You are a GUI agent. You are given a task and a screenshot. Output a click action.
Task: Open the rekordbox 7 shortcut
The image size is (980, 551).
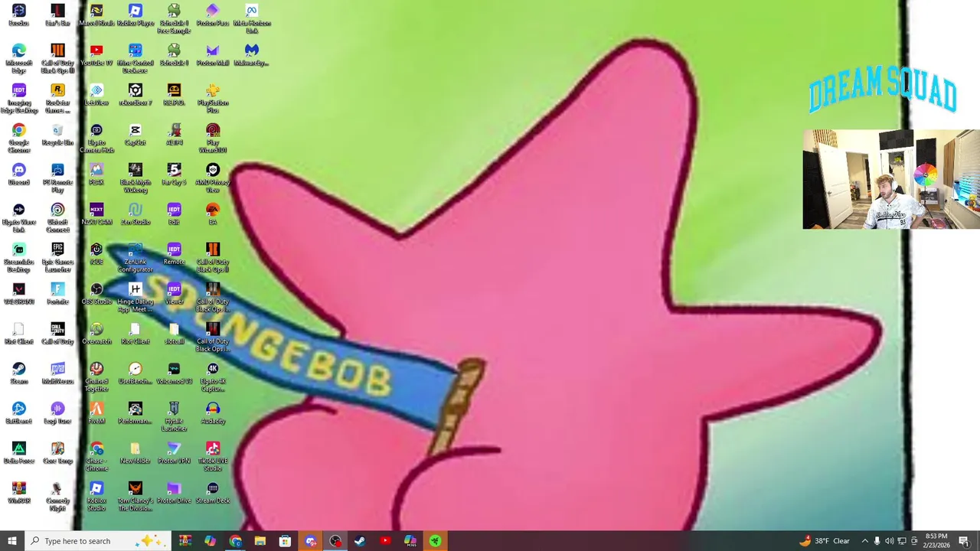pos(136,95)
